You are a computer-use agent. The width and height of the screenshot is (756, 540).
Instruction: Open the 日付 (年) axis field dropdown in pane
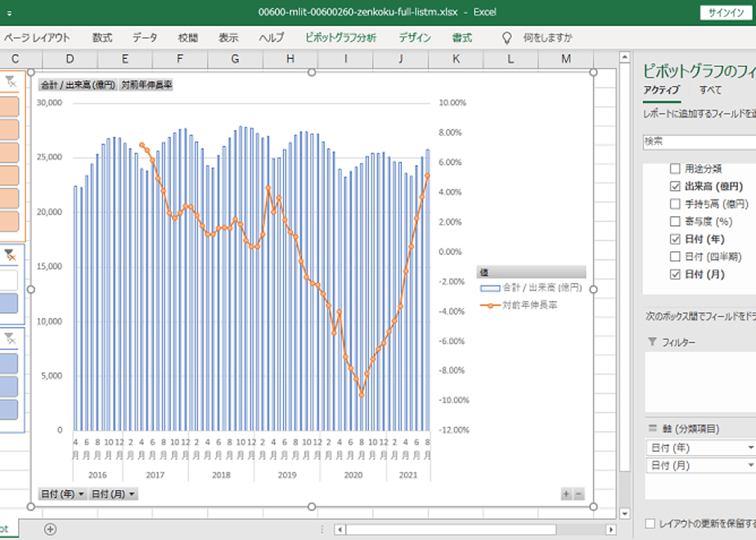click(750, 448)
